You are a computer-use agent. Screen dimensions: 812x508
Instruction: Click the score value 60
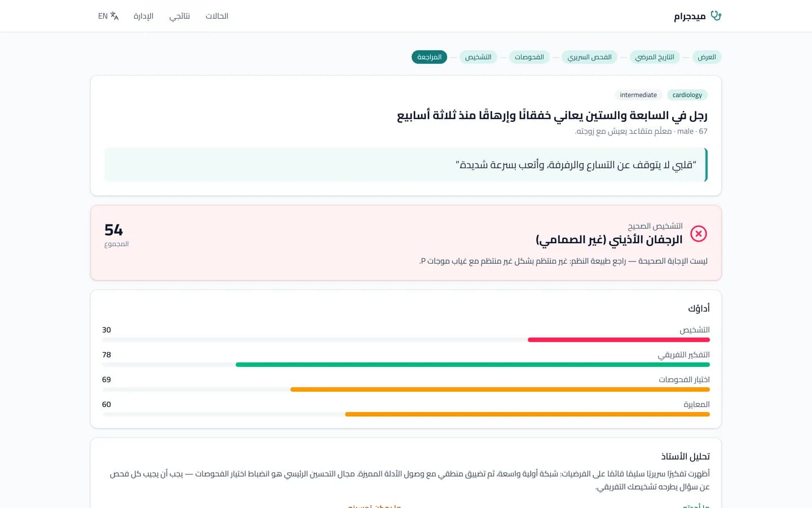pos(107,404)
